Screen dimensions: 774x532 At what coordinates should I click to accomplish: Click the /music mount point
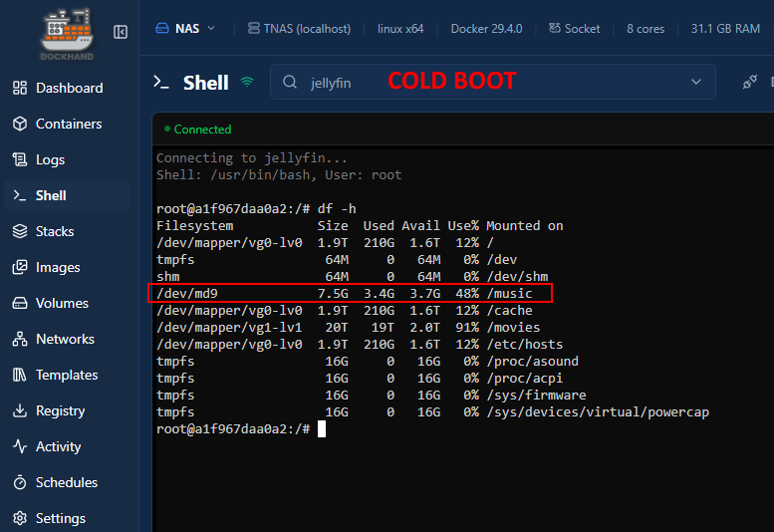pos(509,294)
